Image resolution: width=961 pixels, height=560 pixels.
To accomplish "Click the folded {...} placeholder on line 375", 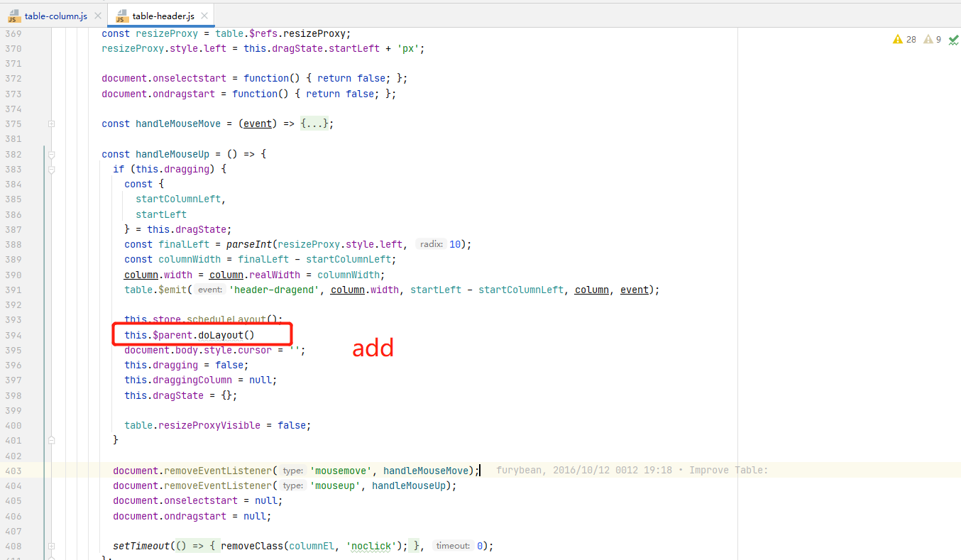I will (314, 123).
